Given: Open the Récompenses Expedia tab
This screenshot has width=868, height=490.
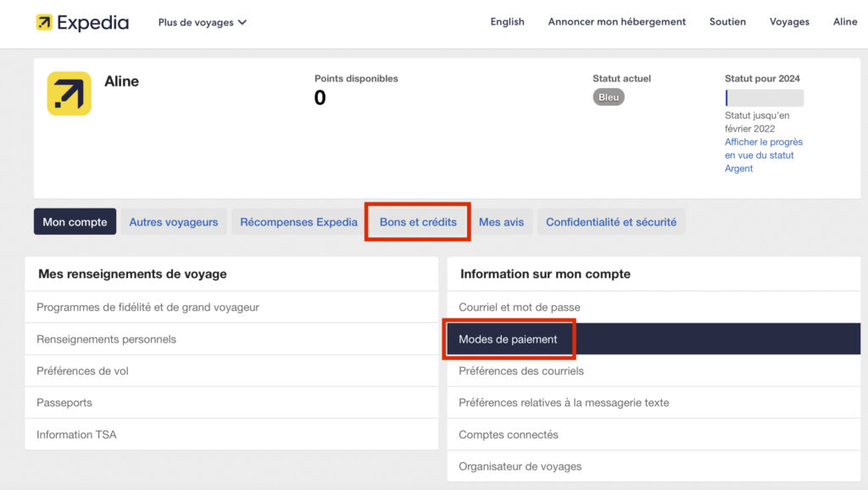Looking at the screenshot, I should click(298, 222).
